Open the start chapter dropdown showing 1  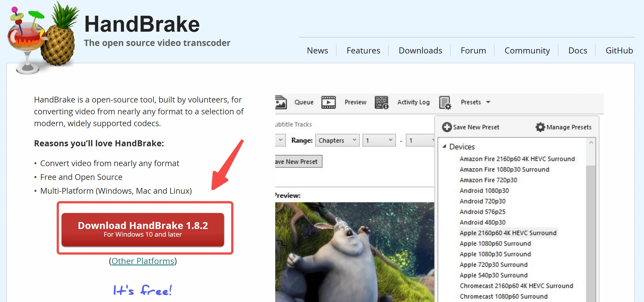[x=379, y=140]
